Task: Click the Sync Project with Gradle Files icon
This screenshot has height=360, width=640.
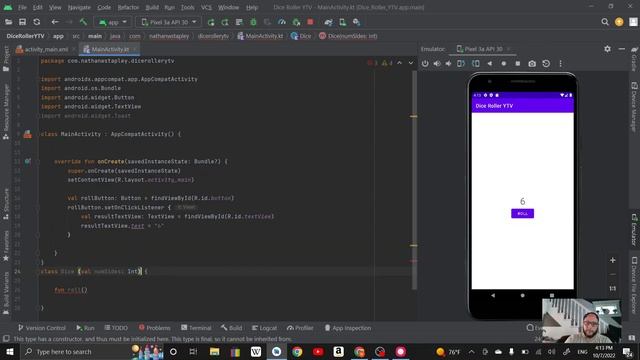Action: 328,22
